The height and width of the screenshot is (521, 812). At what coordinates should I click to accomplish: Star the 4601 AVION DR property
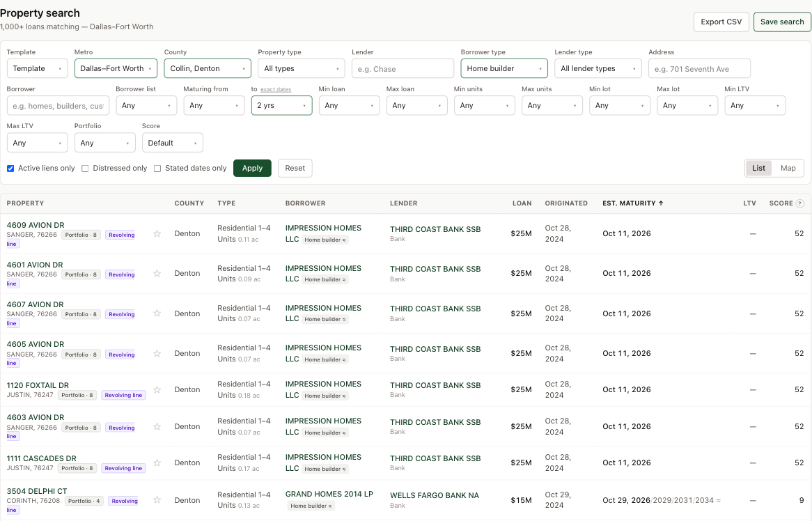[157, 274]
